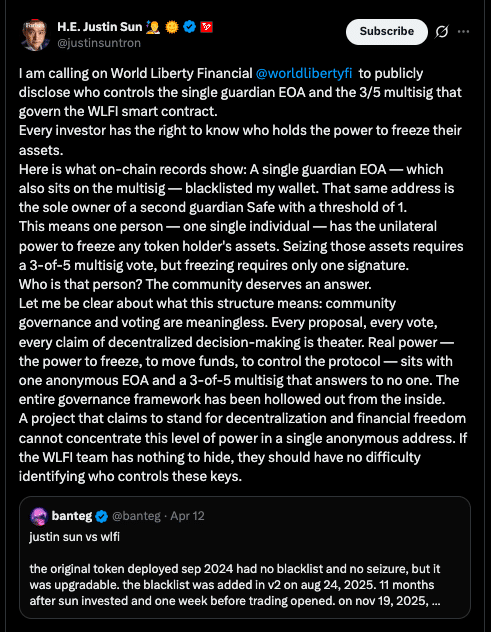Open Justin Sun's profile picture
This screenshot has width=491, height=632.
pyautogui.click(x=35, y=35)
